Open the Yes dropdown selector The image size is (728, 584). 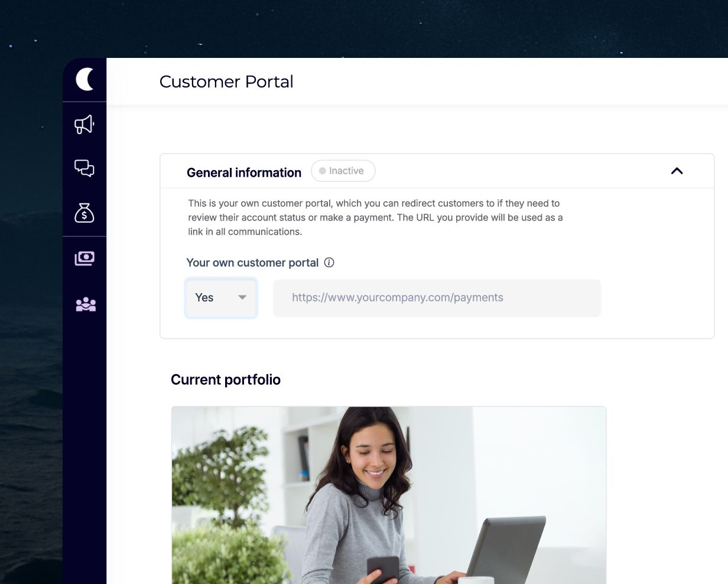pos(221,298)
